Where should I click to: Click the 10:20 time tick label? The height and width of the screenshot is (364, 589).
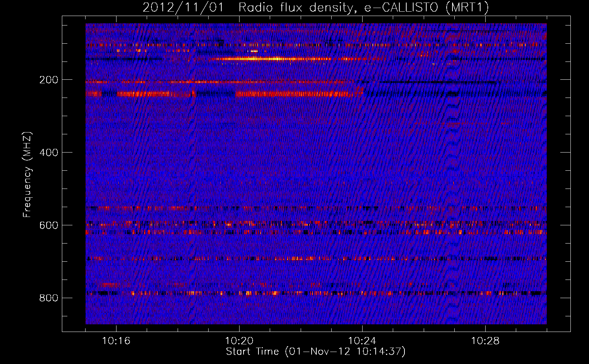pos(239,341)
